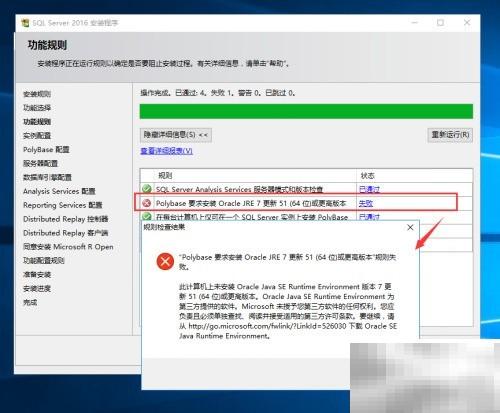Click the 功能规则 page heading

pos(47,45)
